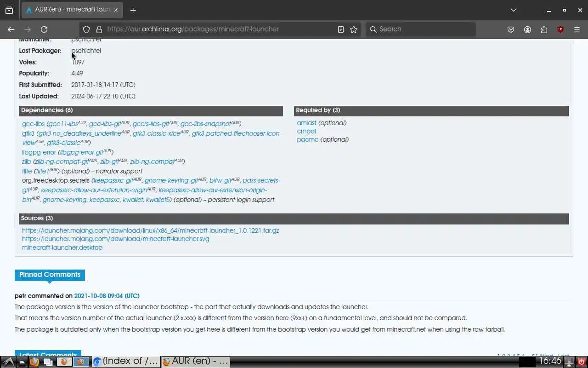Click the red power button in the taskbar

(x=581, y=362)
